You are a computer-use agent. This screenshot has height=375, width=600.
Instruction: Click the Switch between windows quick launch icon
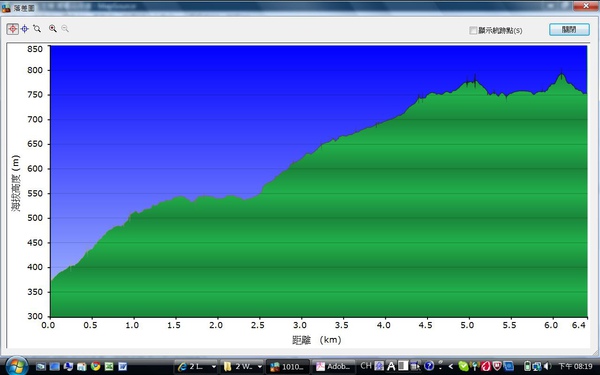click(54, 367)
